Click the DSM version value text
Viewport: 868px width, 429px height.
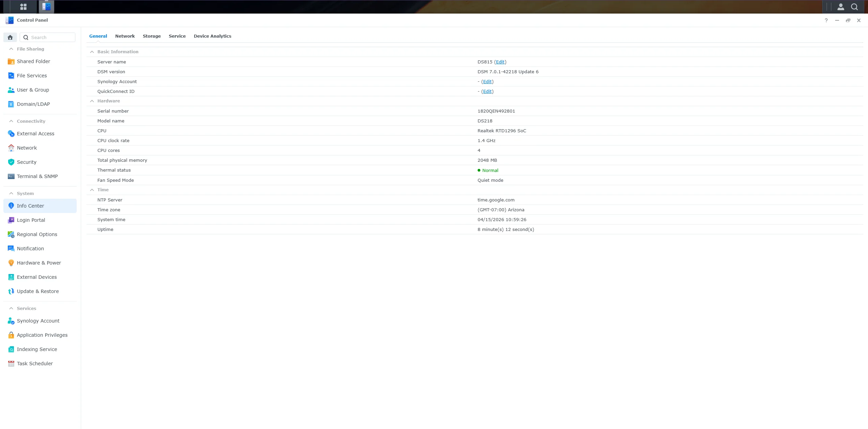508,72
